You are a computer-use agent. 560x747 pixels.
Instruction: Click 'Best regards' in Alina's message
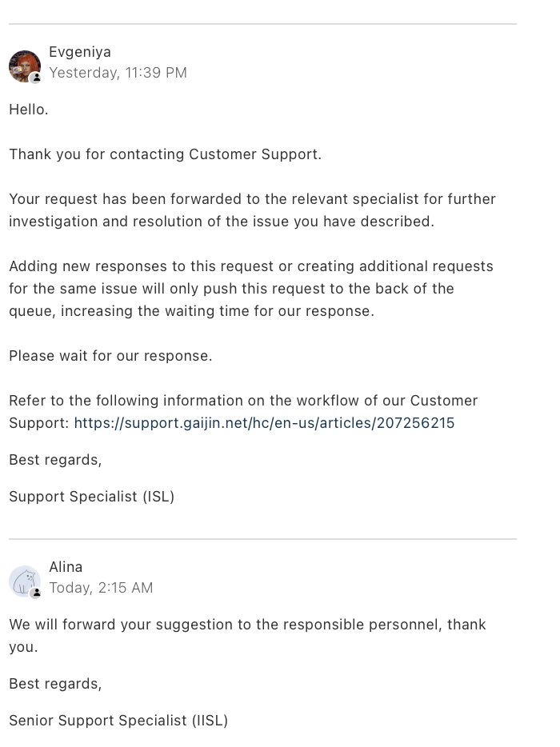[55, 684]
